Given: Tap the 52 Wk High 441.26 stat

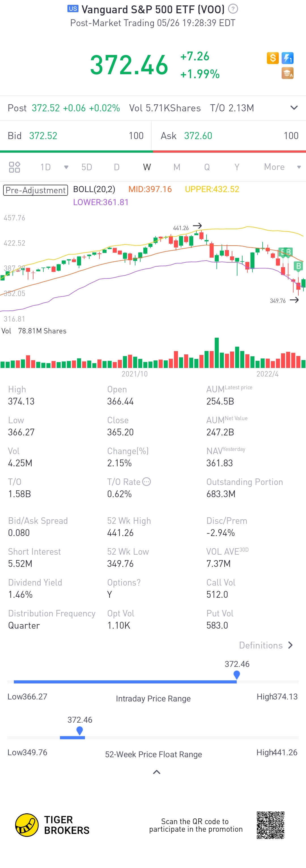Looking at the screenshot, I should pyautogui.click(x=120, y=533).
